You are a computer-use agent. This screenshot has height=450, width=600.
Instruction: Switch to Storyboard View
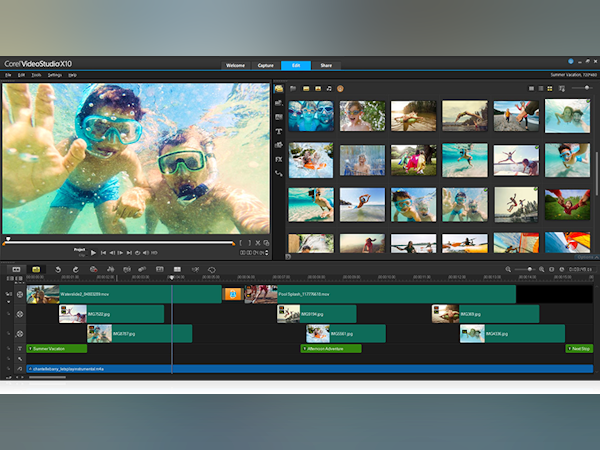point(16,269)
